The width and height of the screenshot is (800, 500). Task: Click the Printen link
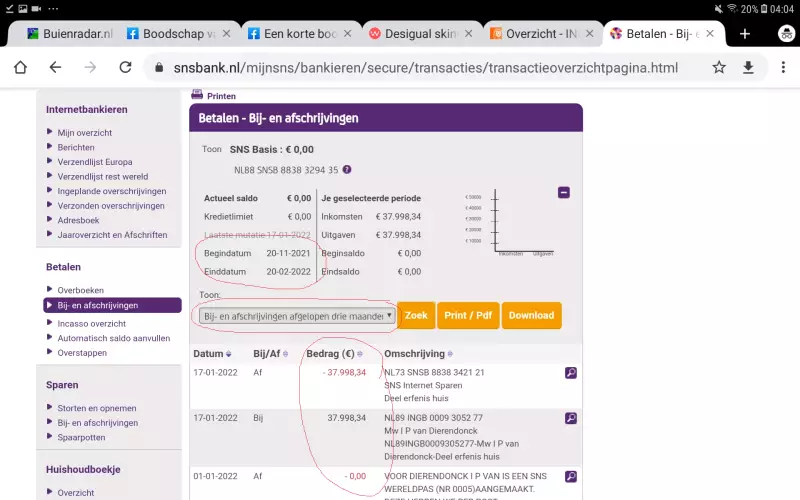coord(221,96)
